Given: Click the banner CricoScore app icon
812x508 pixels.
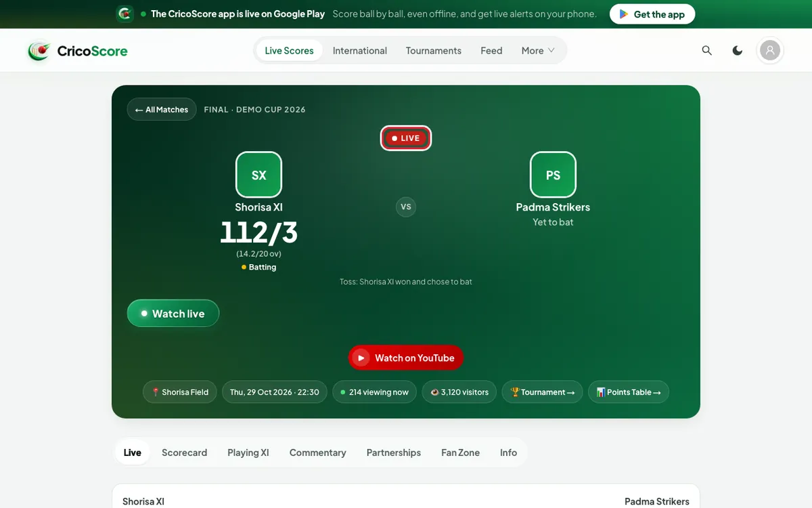Looking at the screenshot, I should 125,14.
